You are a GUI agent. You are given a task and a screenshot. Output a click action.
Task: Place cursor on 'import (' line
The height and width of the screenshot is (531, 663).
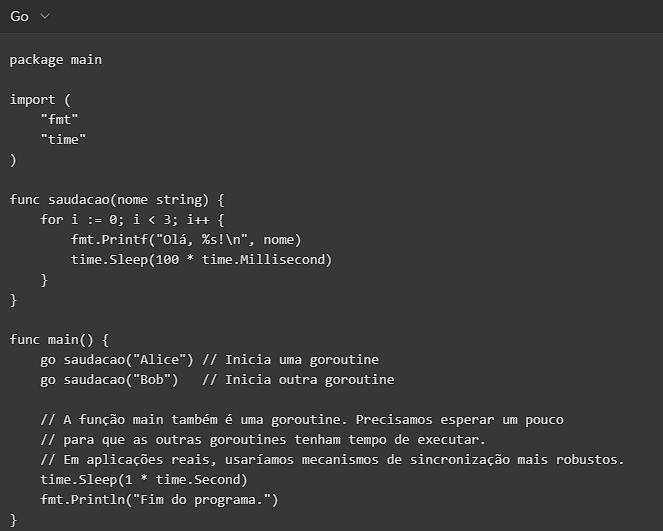[x=40, y=99]
